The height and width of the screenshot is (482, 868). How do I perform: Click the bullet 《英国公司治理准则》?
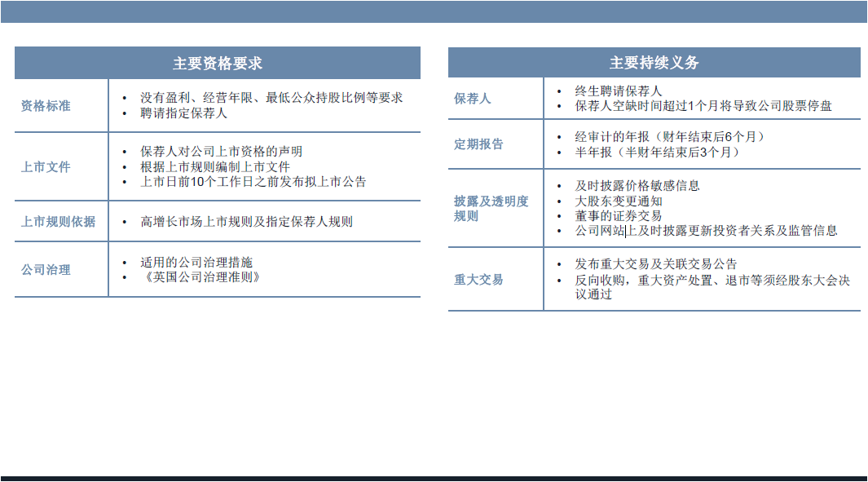pyautogui.click(x=200, y=277)
